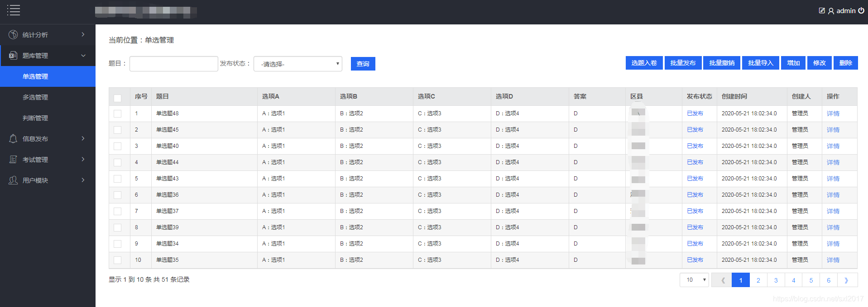Click the 批量发布 button

(x=683, y=63)
